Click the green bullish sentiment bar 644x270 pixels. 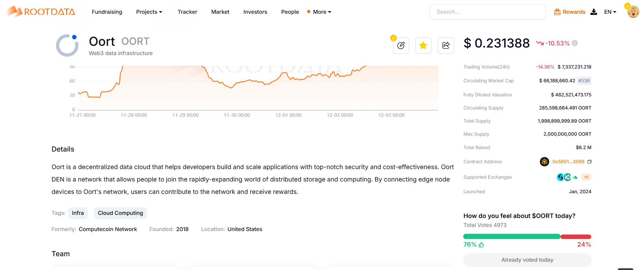pyautogui.click(x=512, y=237)
